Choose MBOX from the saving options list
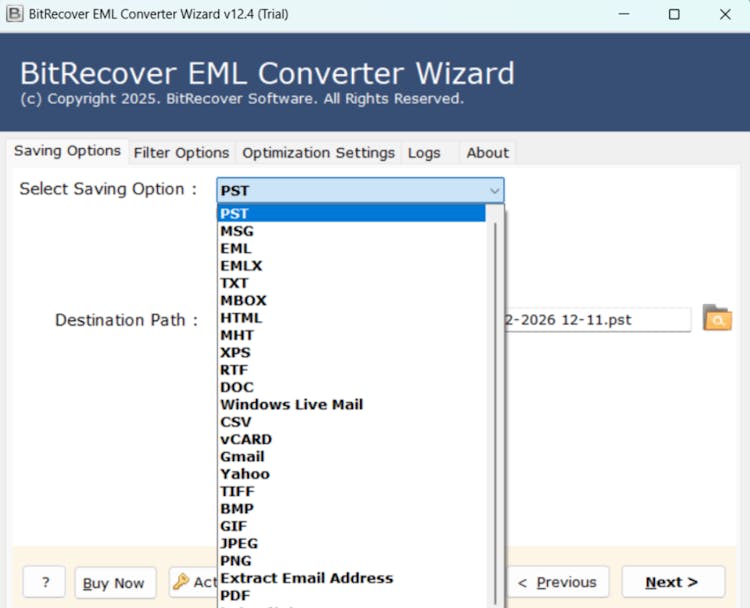 pos(243,300)
